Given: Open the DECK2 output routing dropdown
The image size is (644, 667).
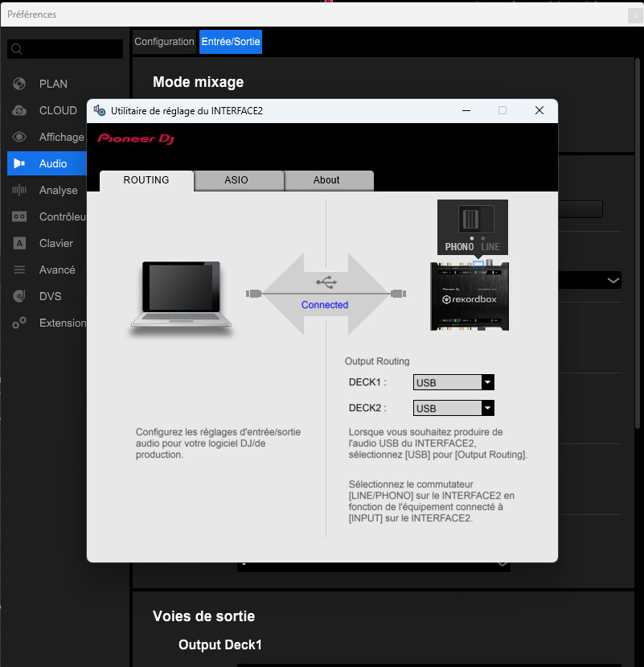Looking at the screenshot, I should [x=453, y=409].
